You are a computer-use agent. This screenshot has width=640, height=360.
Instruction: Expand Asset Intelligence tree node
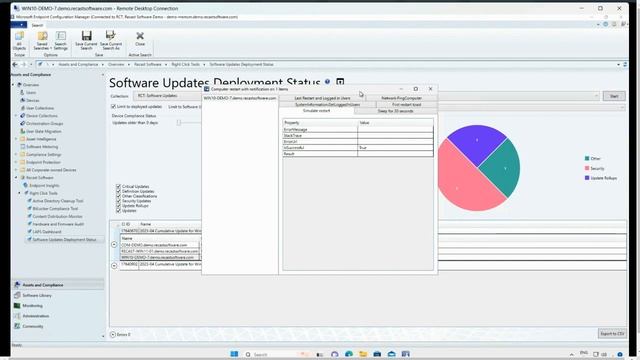click(16, 139)
